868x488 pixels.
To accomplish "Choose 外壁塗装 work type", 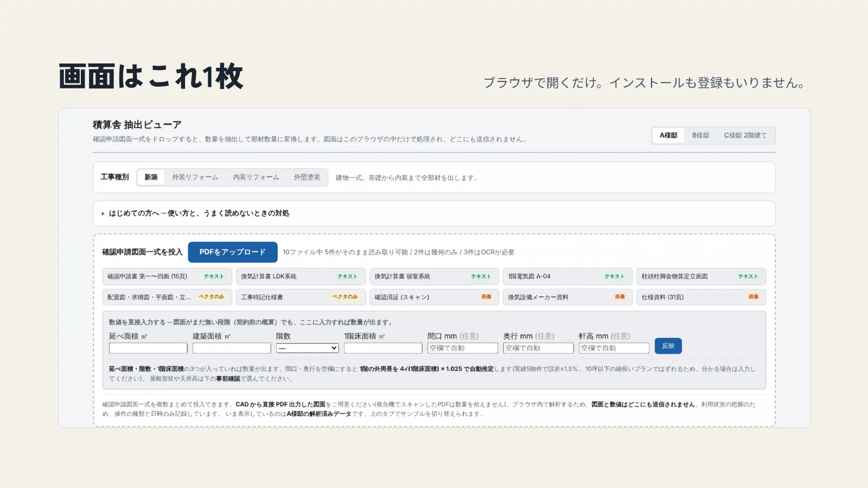I will (x=307, y=177).
